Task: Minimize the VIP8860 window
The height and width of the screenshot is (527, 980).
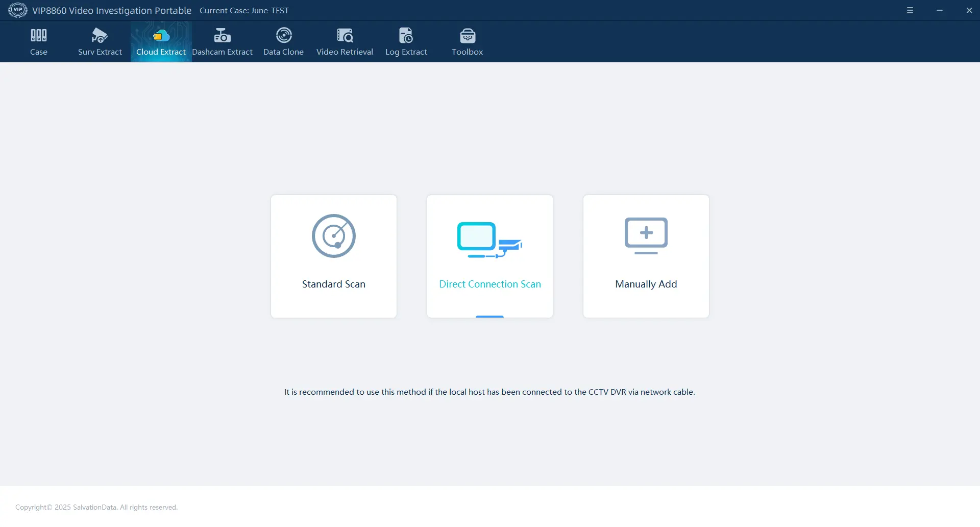Action: click(x=939, y=10)
